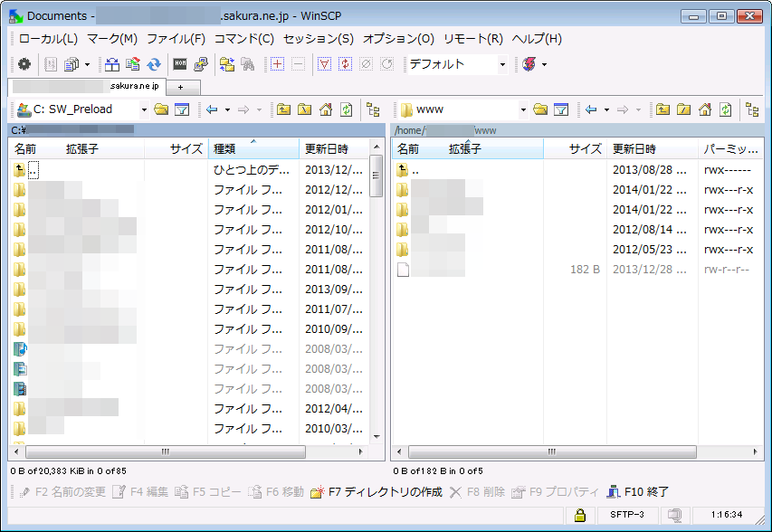
Task: Expand remote panel back history arrow
Action: [606, 109]
